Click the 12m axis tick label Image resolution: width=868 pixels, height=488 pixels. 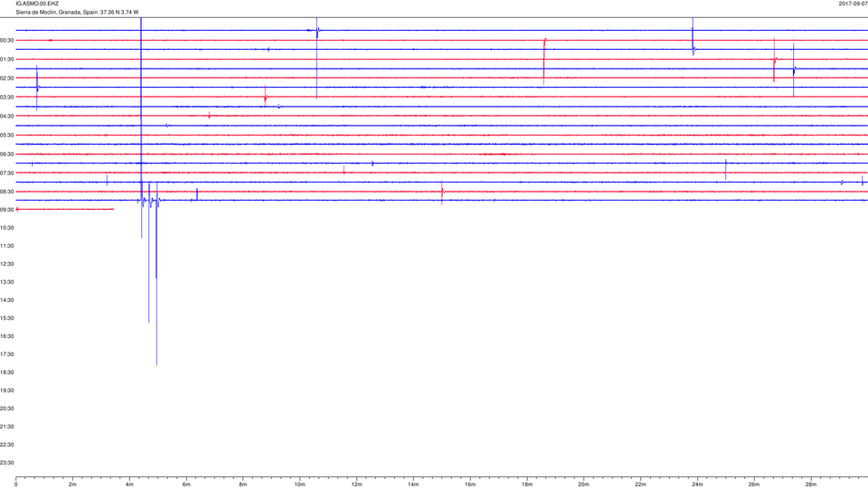point(356,484)
